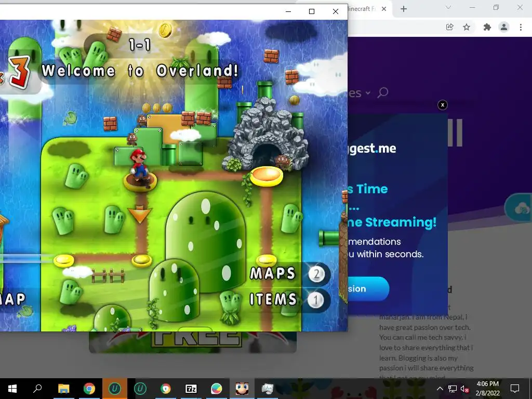Close the Minecraft browser tab
This screenshot has width=532, height=399.
(384, 9)
